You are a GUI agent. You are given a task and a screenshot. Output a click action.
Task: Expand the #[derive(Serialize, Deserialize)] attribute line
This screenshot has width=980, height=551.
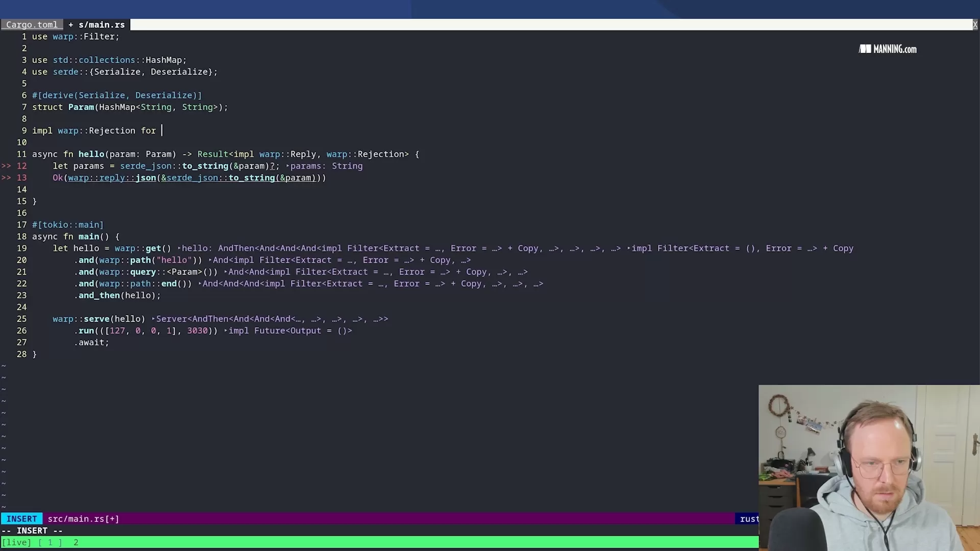(x=117, y=95)
